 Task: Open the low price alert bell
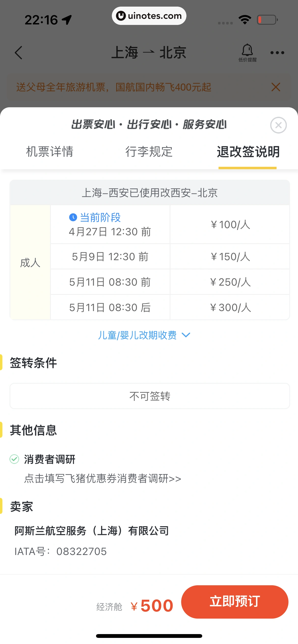coord(247,52)
